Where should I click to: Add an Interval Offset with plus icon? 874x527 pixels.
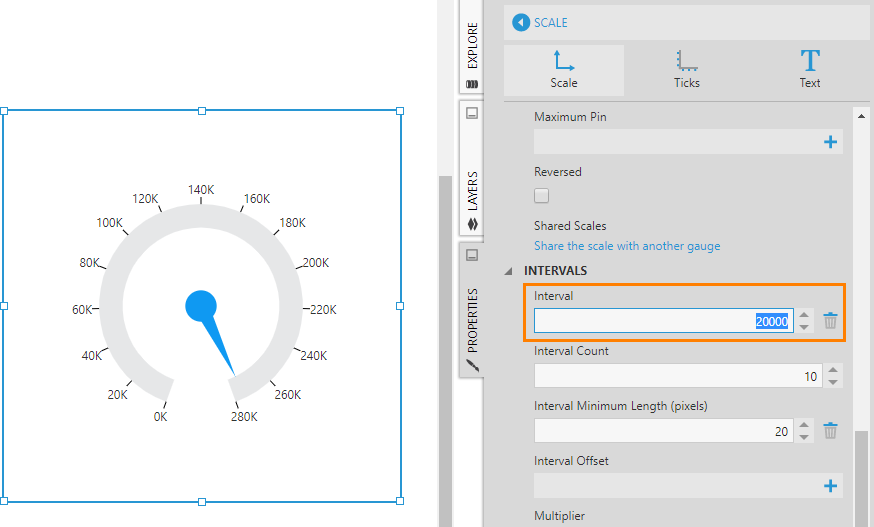pyautogui.click(x=829, y=486)
